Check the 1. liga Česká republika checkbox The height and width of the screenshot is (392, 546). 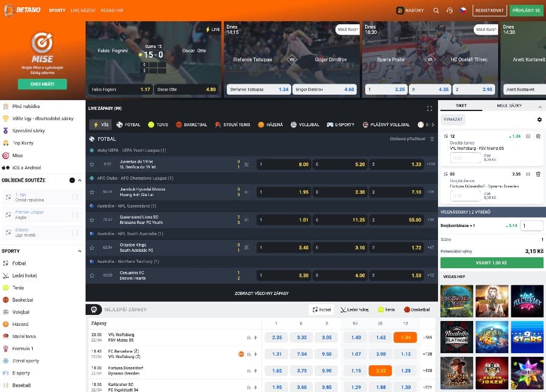coord(75,197)
